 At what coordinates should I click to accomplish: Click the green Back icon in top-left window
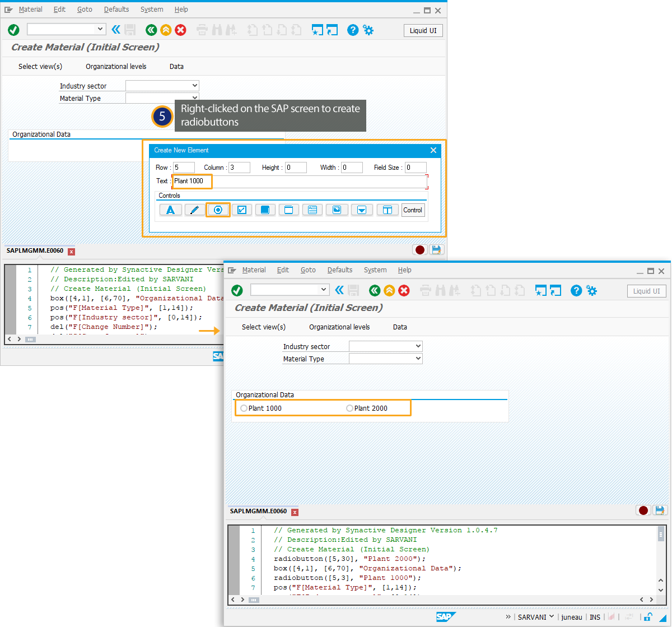pos(151,30)
